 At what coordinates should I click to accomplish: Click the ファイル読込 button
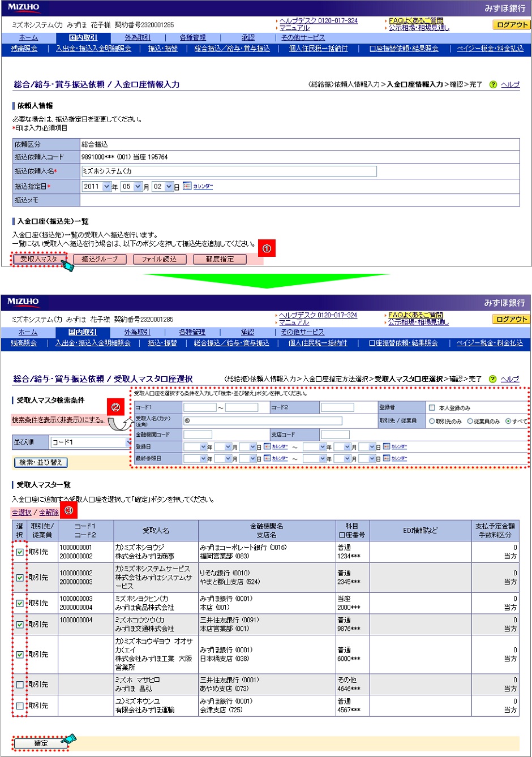159,259
